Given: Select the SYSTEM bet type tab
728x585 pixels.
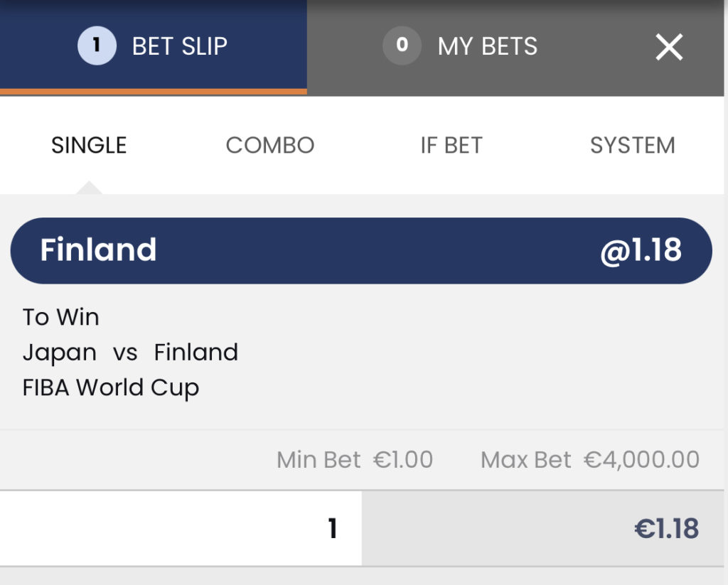Looking at the screenshot, I should [x=632, y=146].
